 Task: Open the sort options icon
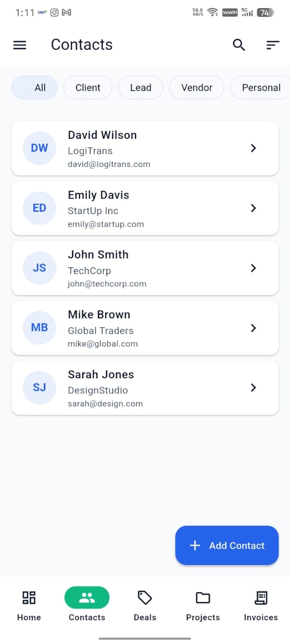click(272, 45)
